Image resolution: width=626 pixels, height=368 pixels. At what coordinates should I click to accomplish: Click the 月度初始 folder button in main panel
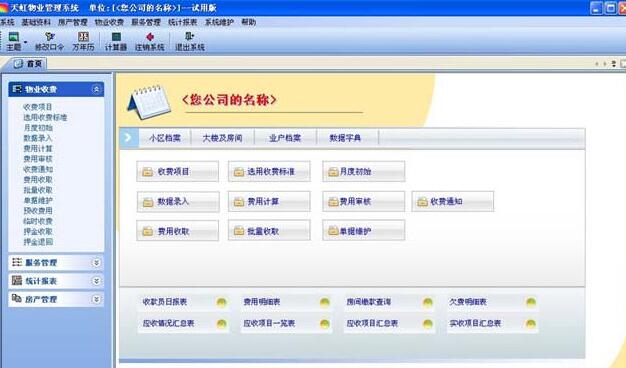tap(364, 172)
